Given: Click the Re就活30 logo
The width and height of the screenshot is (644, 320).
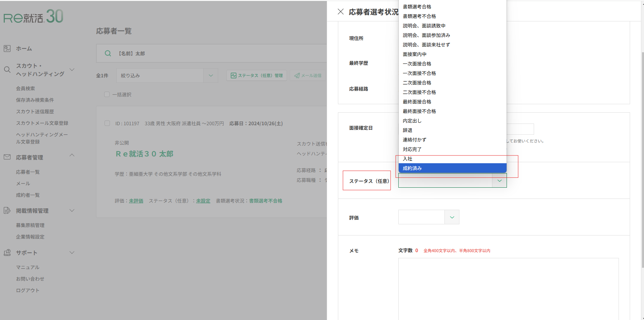Looking at the screenshot, I should pos(33,17).
